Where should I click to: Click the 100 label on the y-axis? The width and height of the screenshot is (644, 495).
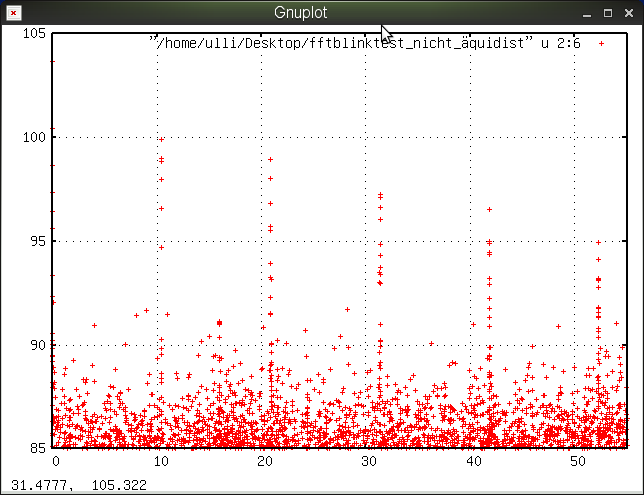click(x=33, y=136)
